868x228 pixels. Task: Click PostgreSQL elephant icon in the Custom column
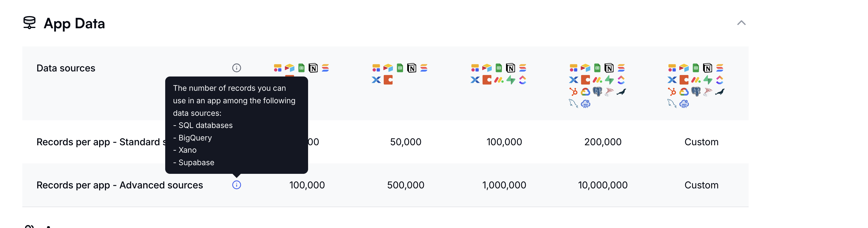(696, 92)
